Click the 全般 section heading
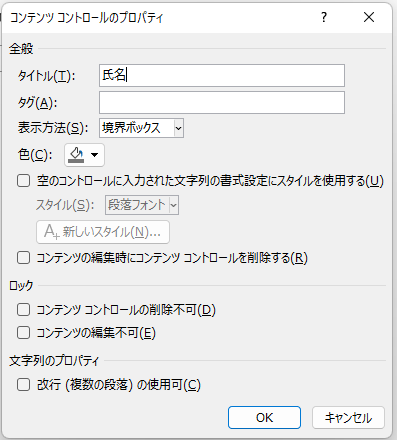The width and height of the screenshot is (397, 440). [21, 49]
